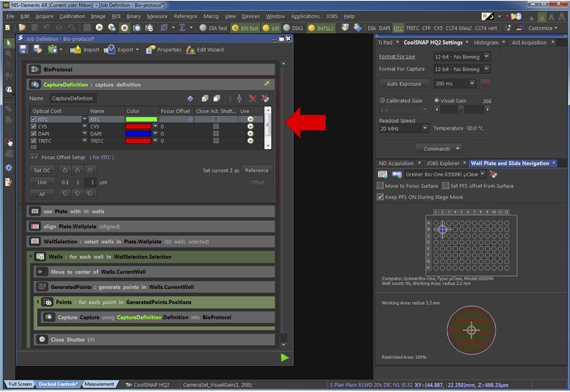570x392 pixels.
Task: Click the CaptureDefinition Name input field
Action: [73, 99]
